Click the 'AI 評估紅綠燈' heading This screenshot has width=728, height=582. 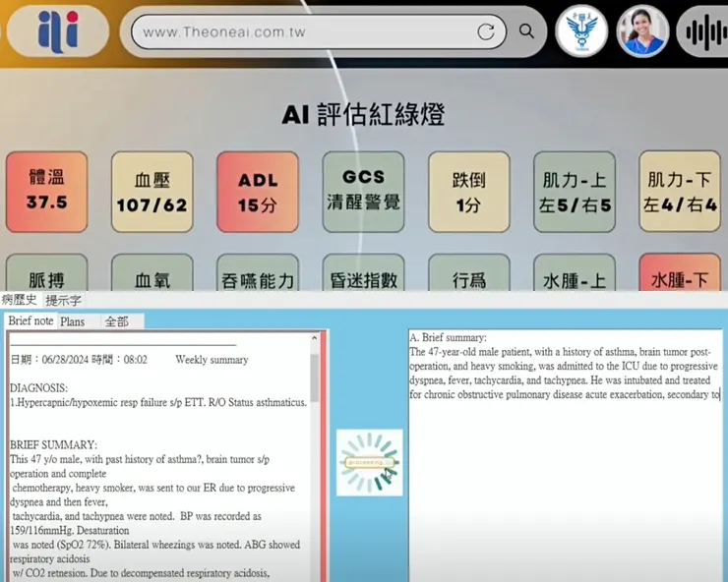point(364,115)
